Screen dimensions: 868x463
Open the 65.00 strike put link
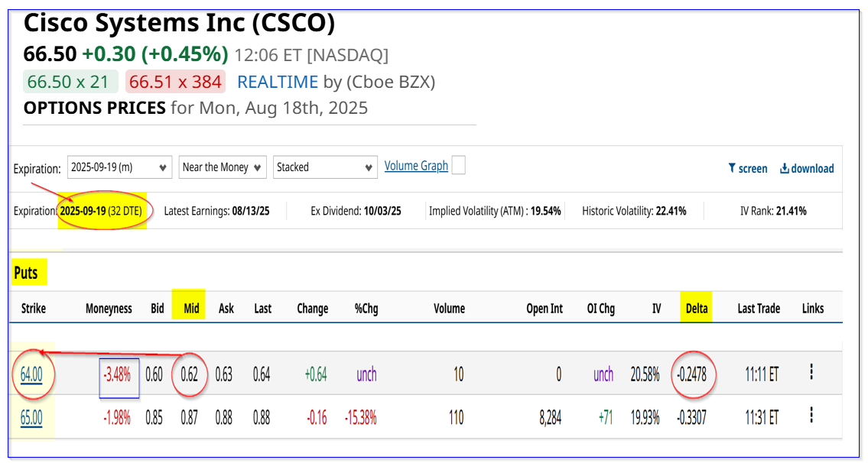coord(31,418)
